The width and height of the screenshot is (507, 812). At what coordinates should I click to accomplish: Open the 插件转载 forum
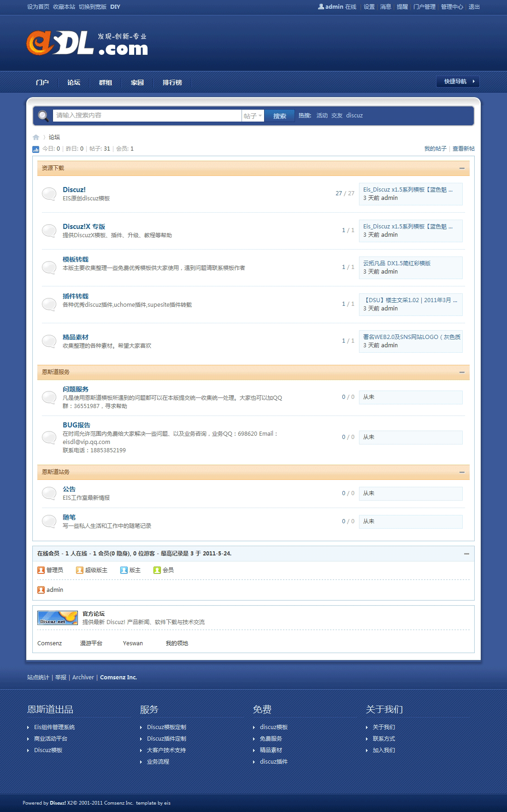76,297
